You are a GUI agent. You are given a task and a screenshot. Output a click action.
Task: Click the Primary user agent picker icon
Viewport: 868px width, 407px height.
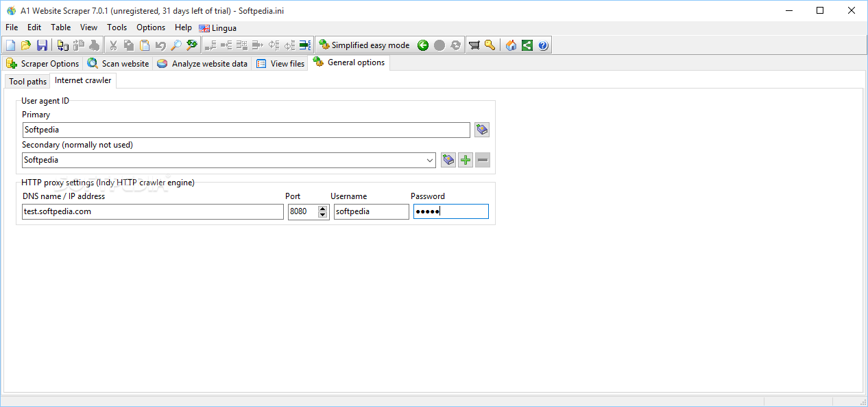pyautogui.click(x=482, y=130)
